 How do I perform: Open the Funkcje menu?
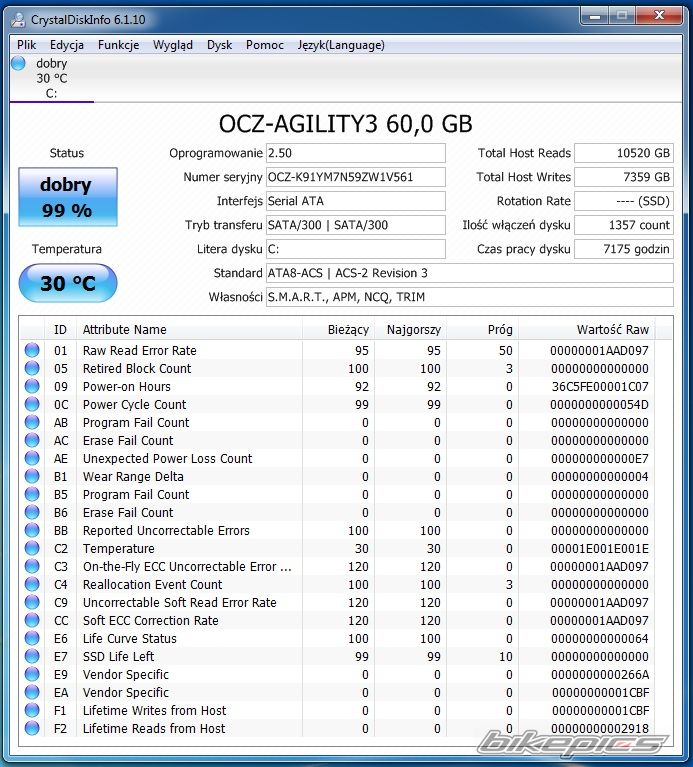(x=118, y=45)
